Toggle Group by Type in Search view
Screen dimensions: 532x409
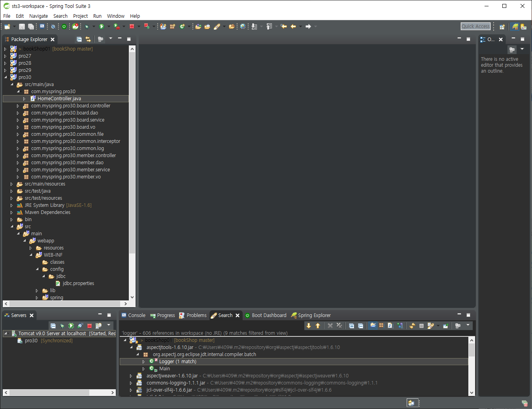click(400, 326)
